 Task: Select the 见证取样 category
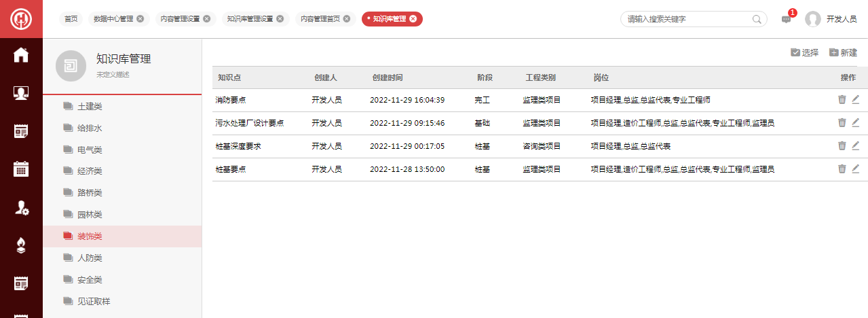click(x=122, y=302)
